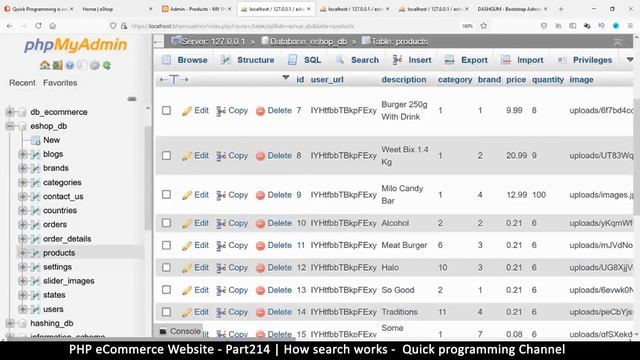Select the checkbox for Traditions row
This screenshot has height=360, width=640.
167,312
